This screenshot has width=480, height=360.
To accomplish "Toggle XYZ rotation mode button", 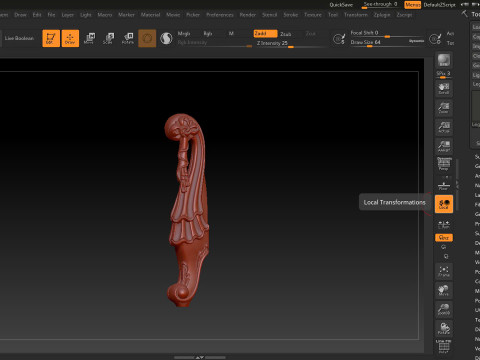I will click(x=444, y=238).
